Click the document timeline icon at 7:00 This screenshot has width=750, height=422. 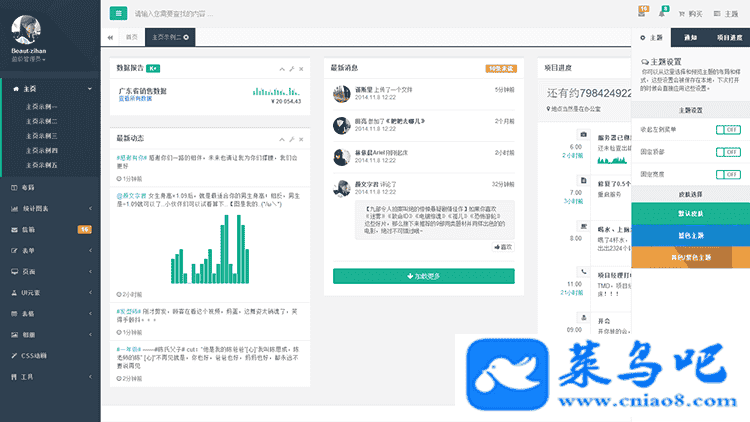tap(584, 180)
